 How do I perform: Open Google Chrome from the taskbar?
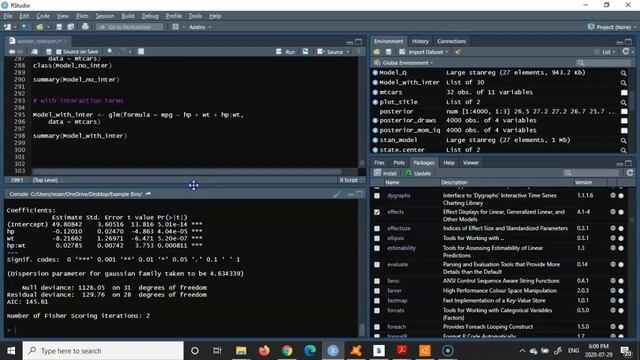[287, 350]
